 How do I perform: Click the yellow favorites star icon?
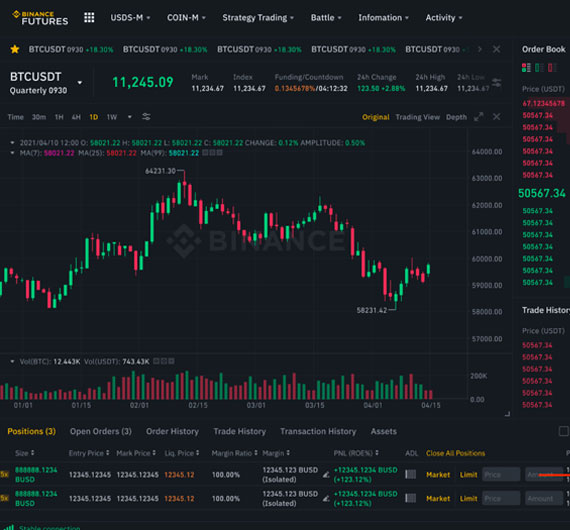click(15, 49)
